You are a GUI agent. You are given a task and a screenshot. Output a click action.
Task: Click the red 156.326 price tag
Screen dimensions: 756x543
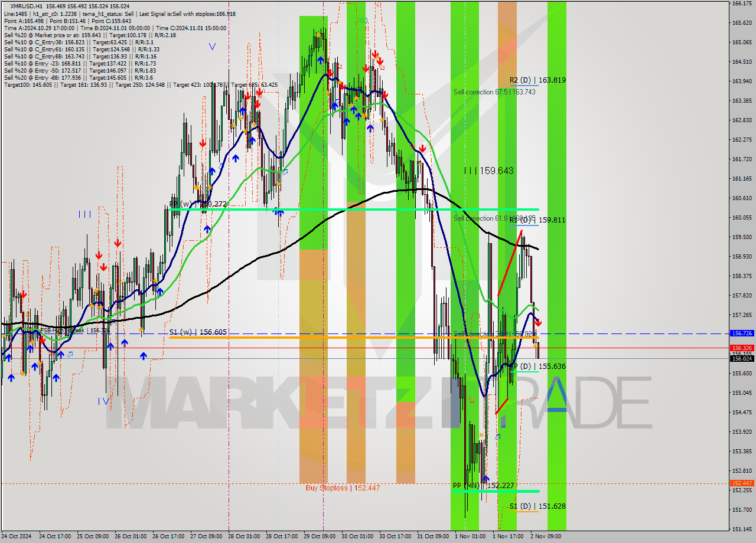(x=742, y=348)
